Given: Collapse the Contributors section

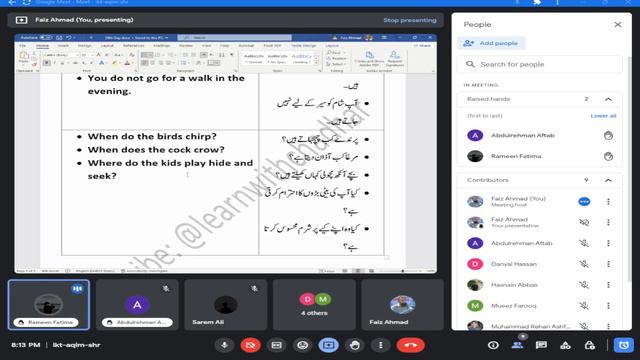Looking at the screenshot, I should tap(608, 180).
